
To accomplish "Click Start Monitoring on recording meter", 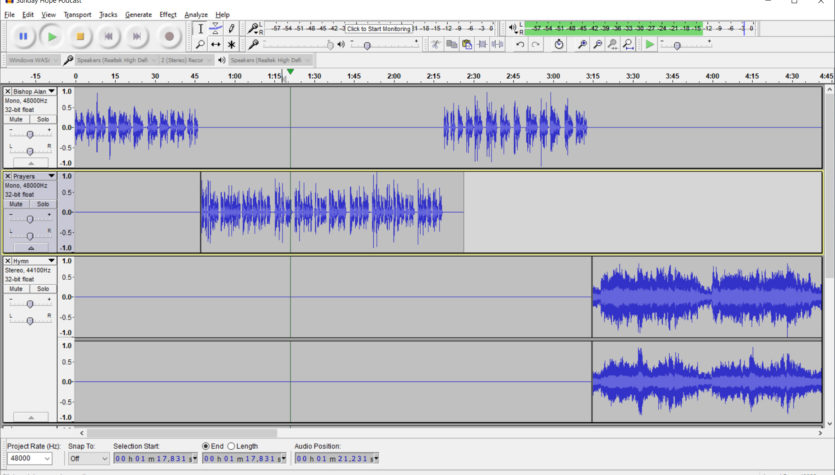I will coord(379,29).
